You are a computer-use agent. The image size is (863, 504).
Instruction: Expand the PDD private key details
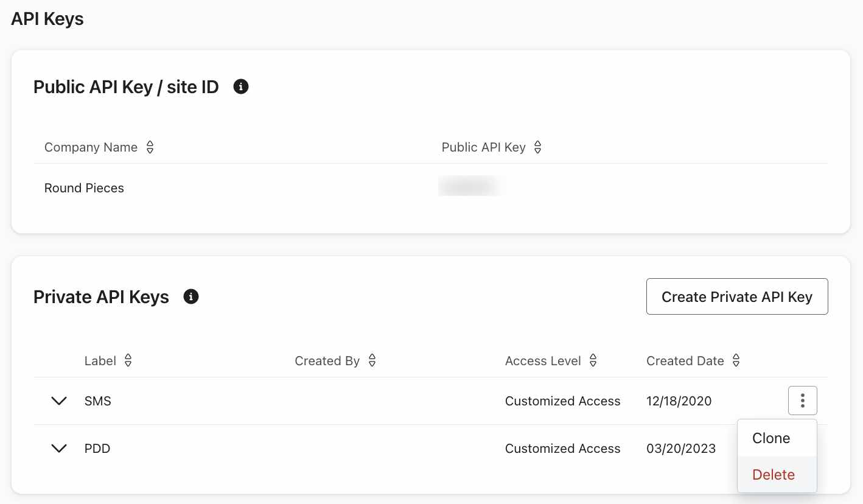click(59, 449)
